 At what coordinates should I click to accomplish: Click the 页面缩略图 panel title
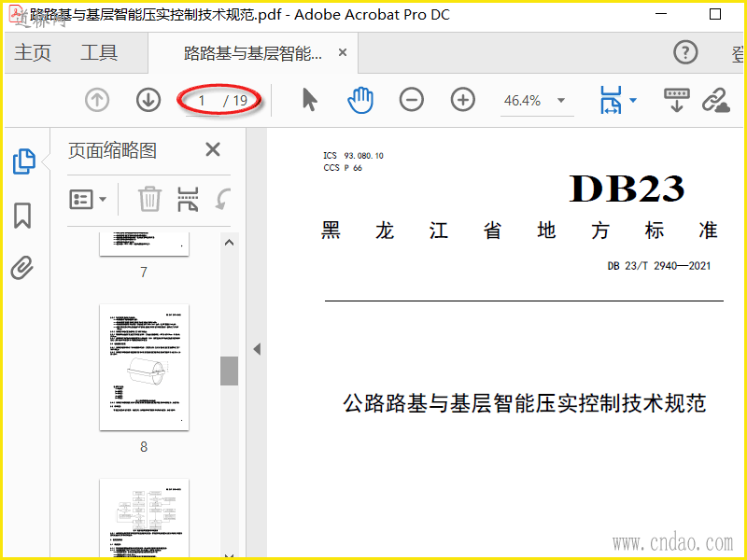(112, 150)
